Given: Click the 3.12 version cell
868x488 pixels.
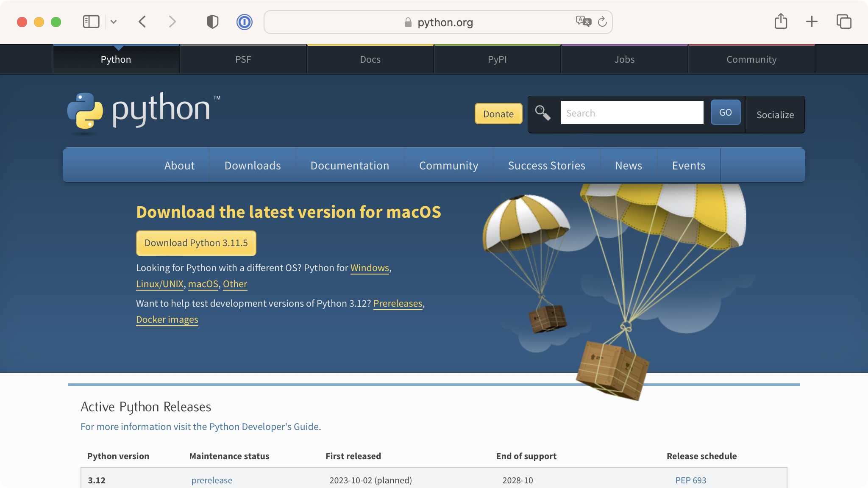Looking at the screenshot, I should point(97,480).
